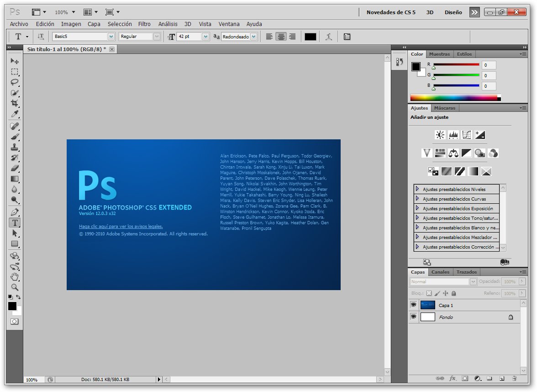Open the character and paragraph panel
The height and width of the screenshot is (392, 537).
coord(347,37)
